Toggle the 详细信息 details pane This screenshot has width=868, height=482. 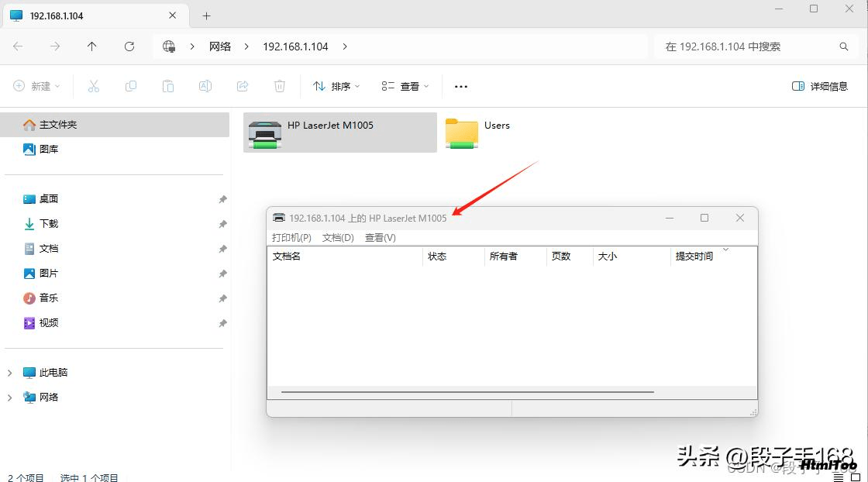point(820,86)
